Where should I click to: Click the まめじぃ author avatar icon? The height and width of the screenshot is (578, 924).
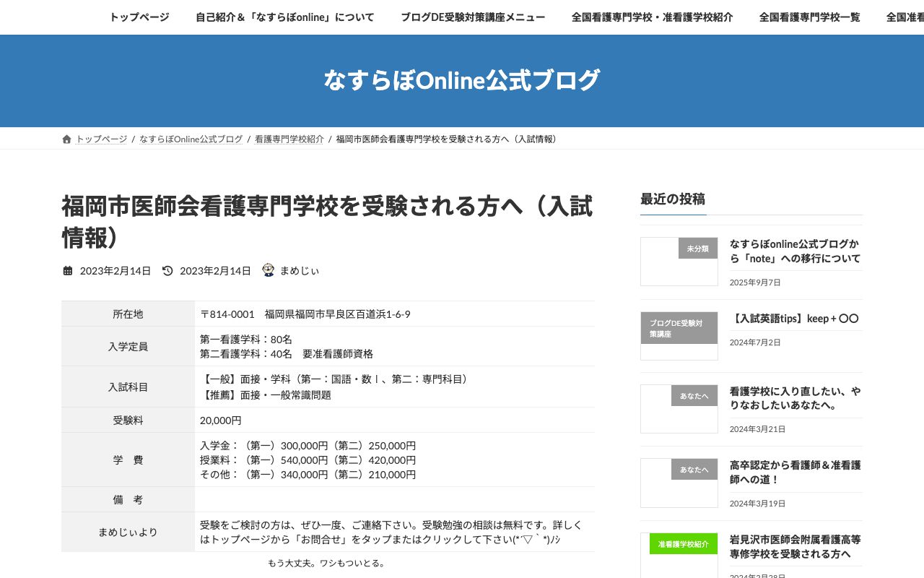pos(268,270)
